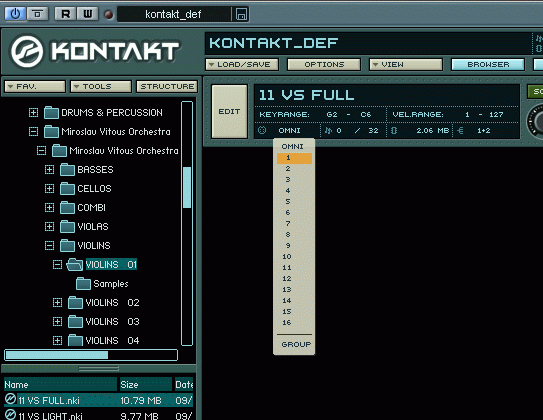Screen dimensions: 543x420
Task: Select the COMBI folder icon
Action: click(x=68, y=207)
